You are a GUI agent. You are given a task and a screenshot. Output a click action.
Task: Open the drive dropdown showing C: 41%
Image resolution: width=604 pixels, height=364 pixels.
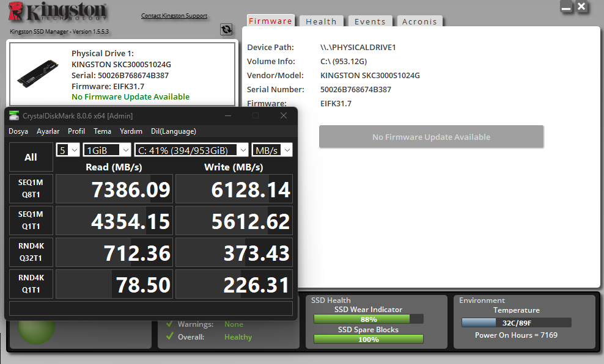[191, 150]
